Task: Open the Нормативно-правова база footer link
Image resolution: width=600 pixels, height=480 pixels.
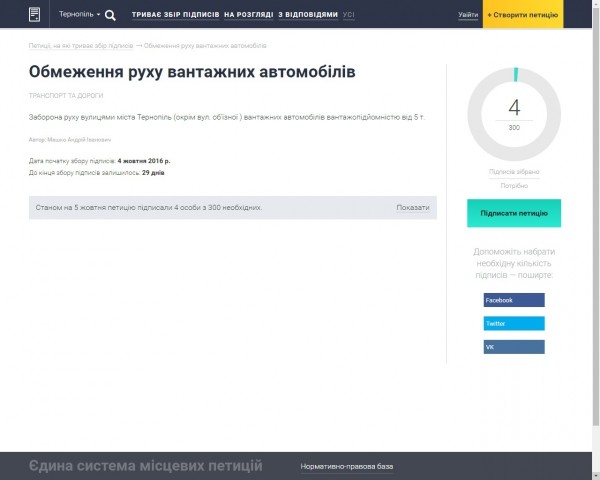Action: [347, 467]
